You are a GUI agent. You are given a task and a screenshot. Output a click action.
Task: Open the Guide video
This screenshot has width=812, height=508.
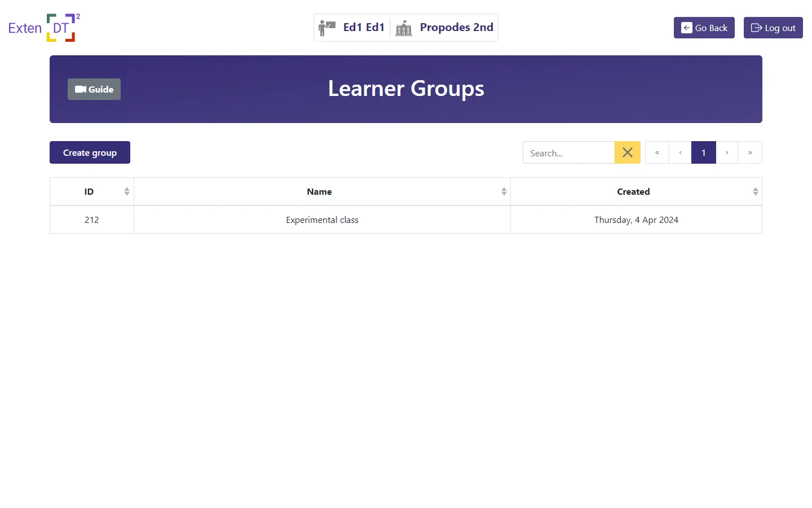(x=94, y=89)
